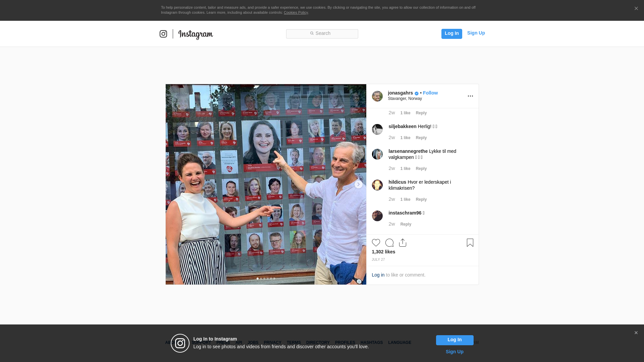Reply to the topmost partially shown comment
This screenshot has height=362, width=644.
coord(421,113)
